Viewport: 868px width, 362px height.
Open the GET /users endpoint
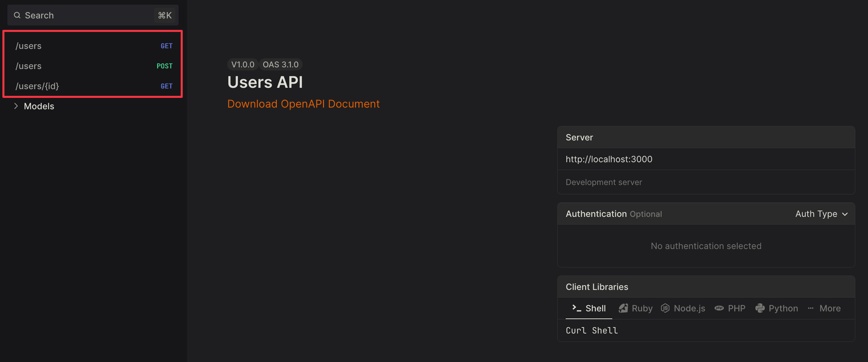coord(92,46)
